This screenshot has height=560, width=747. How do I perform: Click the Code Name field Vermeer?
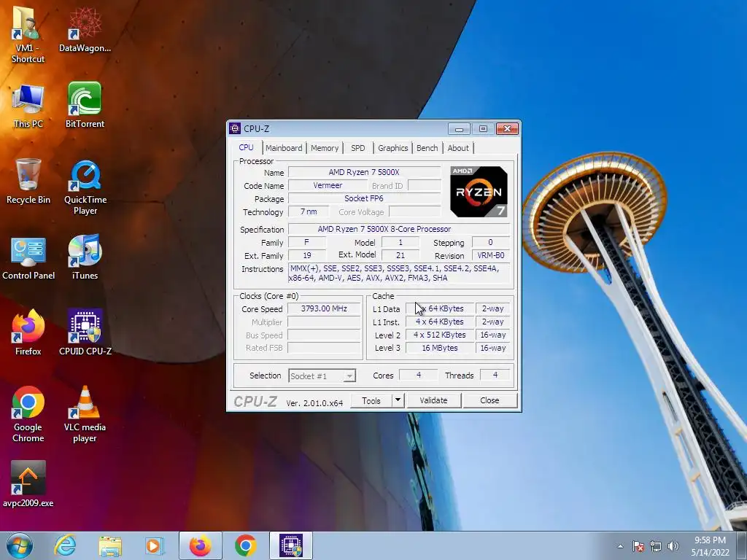[x=328, y=185]
